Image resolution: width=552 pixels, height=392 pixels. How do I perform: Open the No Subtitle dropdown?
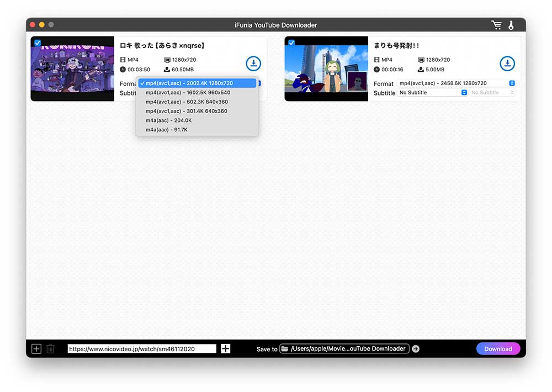click(x=433, y=93)
